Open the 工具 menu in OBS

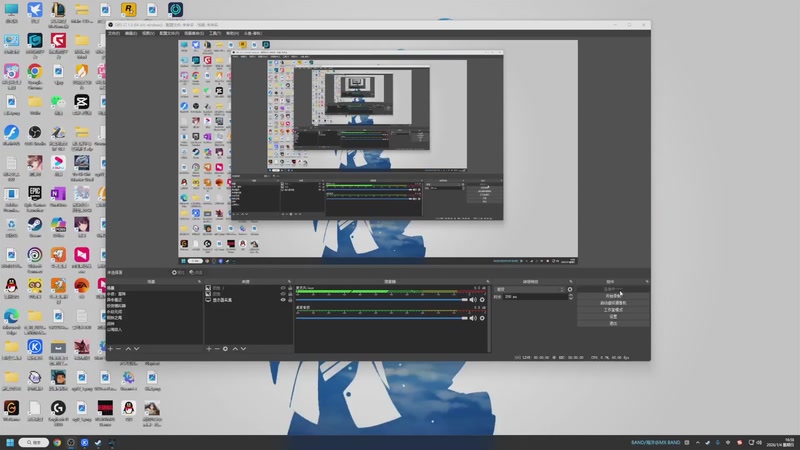coord(215,33)
